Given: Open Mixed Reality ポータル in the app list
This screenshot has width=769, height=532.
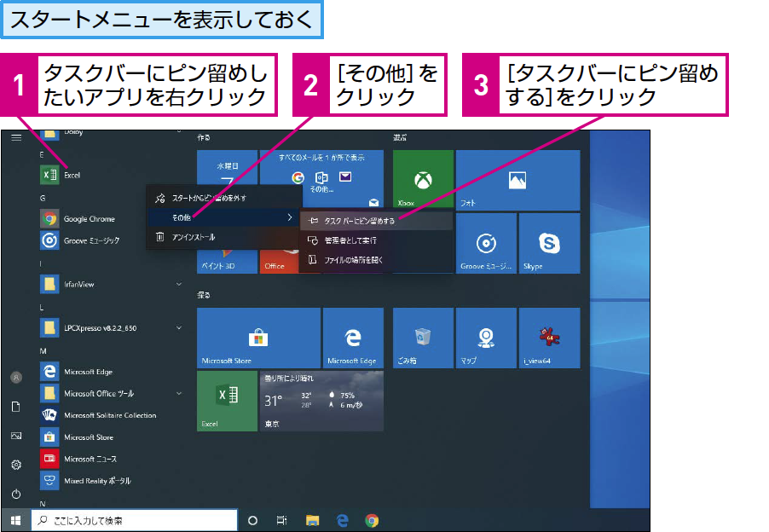Looking at the screenshot, I should coord(110,481).
